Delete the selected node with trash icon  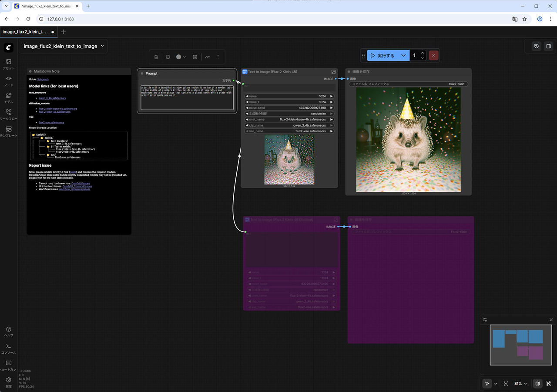pos(156,57)
